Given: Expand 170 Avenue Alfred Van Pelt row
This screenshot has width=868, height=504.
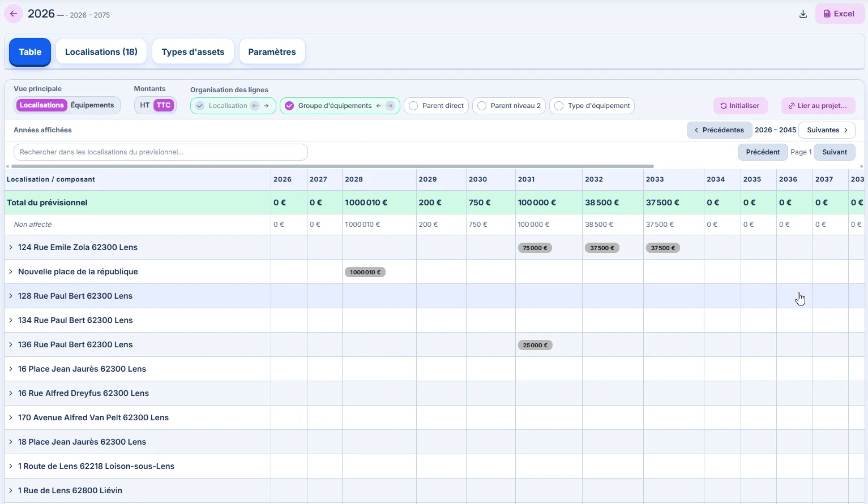Looking at the screenshot, I should pos(11,417).
